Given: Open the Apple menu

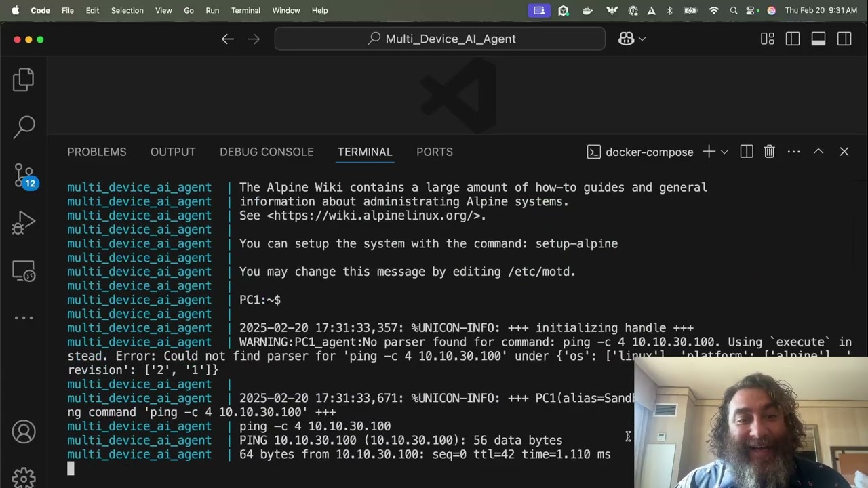Looking at the screenshot, I should (x=15, y=10).
